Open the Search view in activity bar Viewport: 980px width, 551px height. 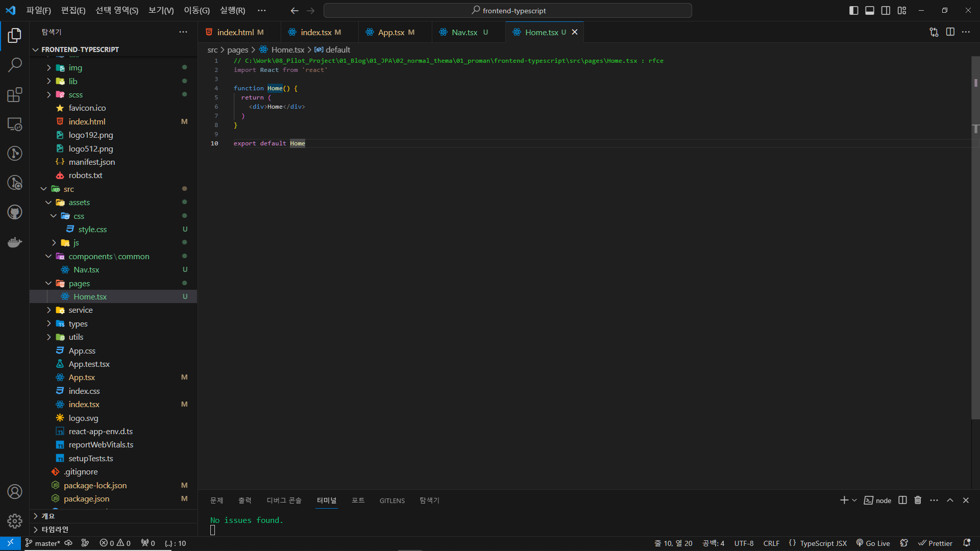[x=15, y=65]
